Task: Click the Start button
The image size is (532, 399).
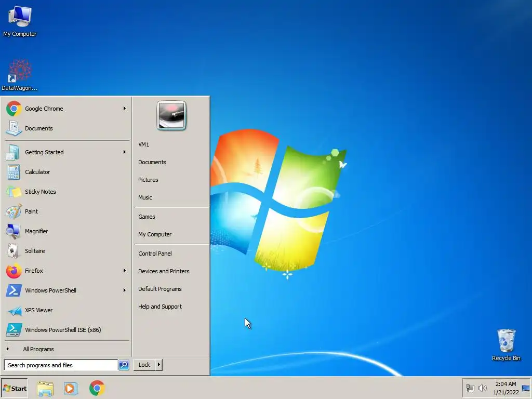Action: (15, 389)
